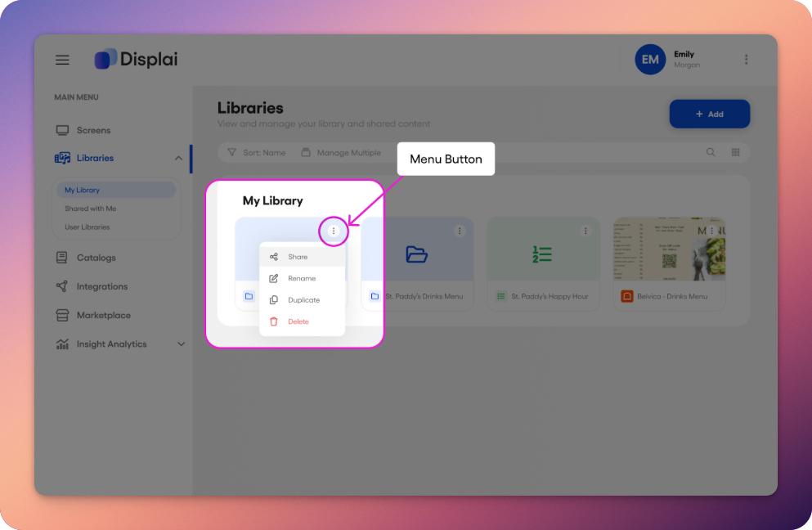
Task: Open the hamburger menu icon
Action: (62, 60)
